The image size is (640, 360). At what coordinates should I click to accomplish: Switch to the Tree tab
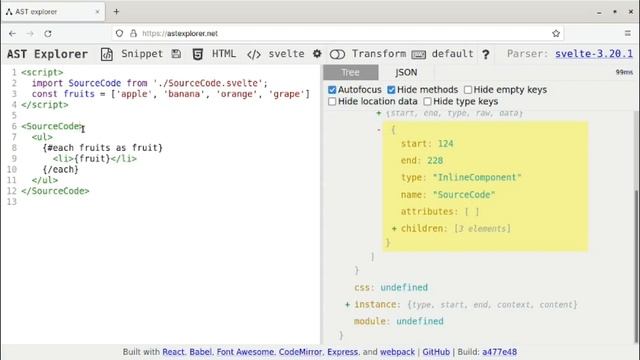(x=351, y=73)
